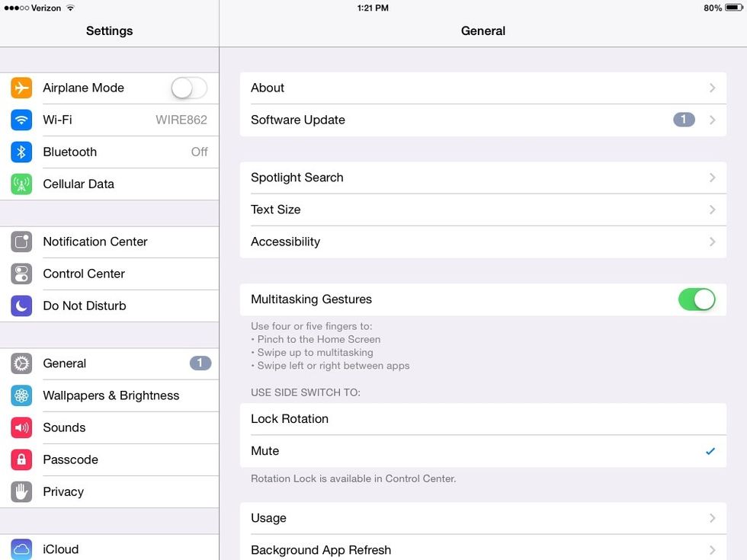The image size is (747, 560).
Task: Open iCloud settings
Action: click(110, 548)
